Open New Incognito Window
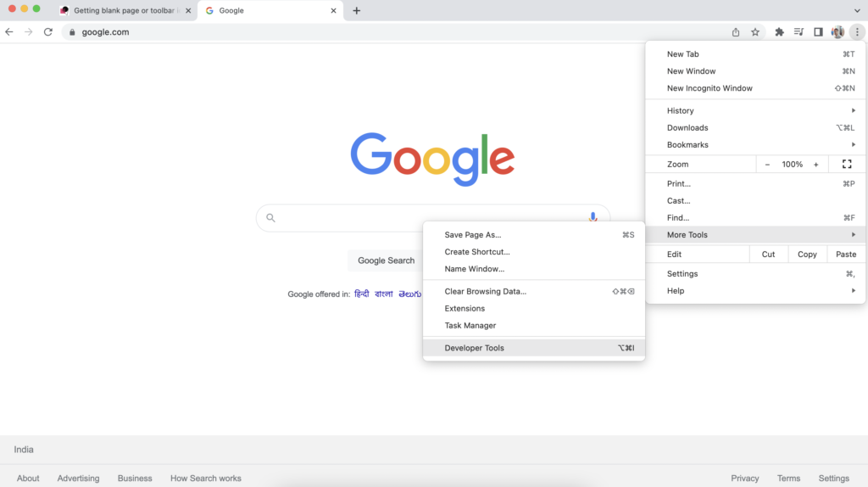 coord(755,88)
